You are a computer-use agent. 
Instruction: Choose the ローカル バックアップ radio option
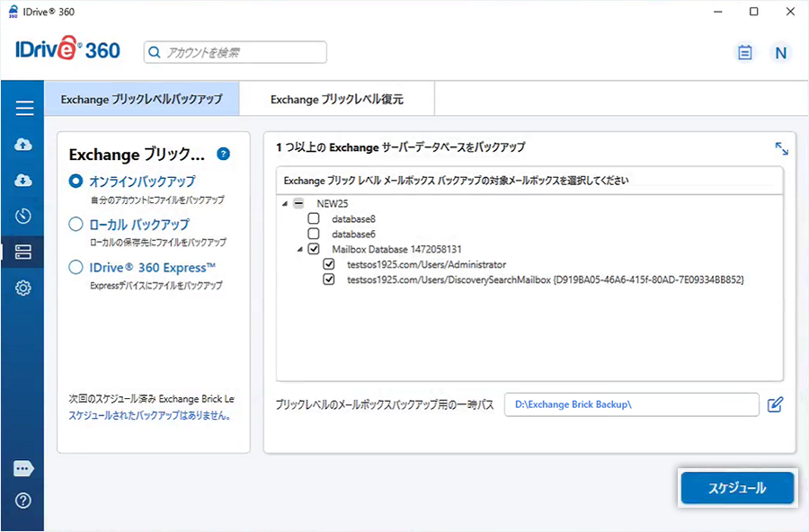click(x=76, y=225)
